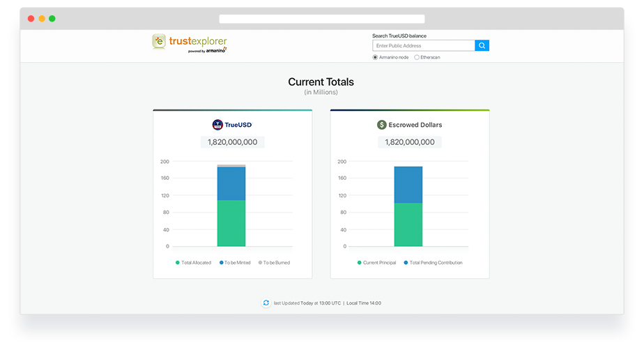Click the green segment of TrueUSD bar
This screenshot has width=644, height=352.
click(x=231, y=223)
